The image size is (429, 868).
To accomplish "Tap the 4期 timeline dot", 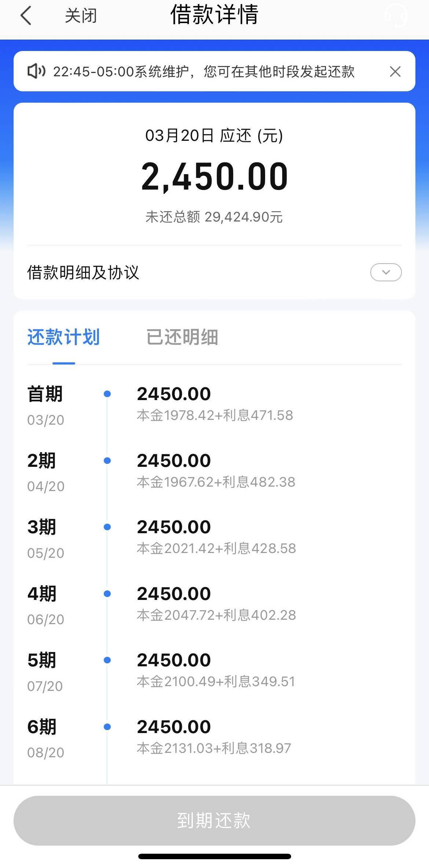I will pos(107,594).
